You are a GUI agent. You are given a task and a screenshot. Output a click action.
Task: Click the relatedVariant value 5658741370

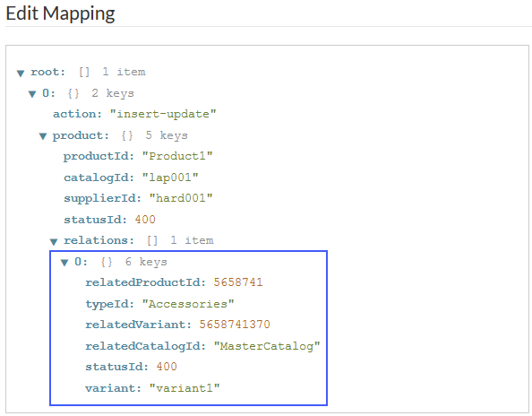[x=235, y=325]
